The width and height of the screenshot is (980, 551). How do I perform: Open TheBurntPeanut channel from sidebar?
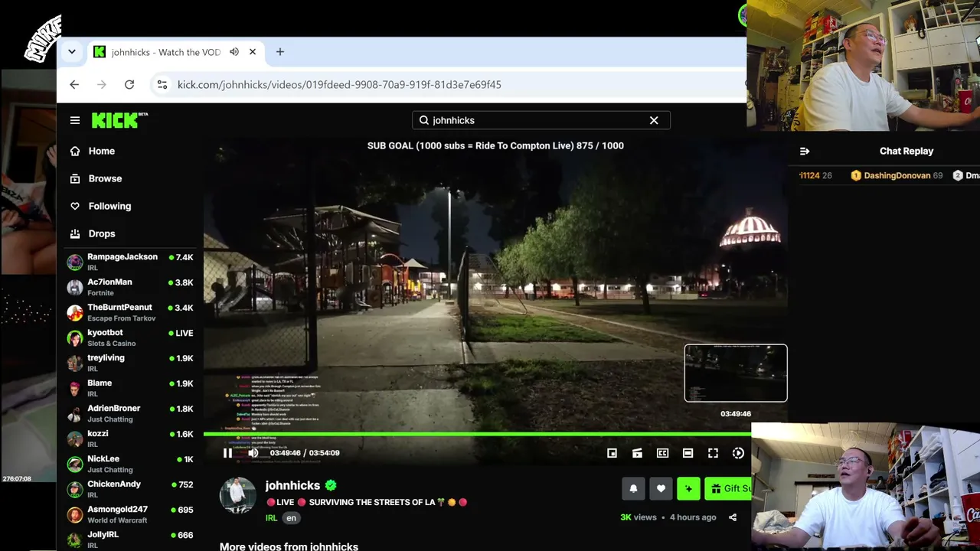130,312
